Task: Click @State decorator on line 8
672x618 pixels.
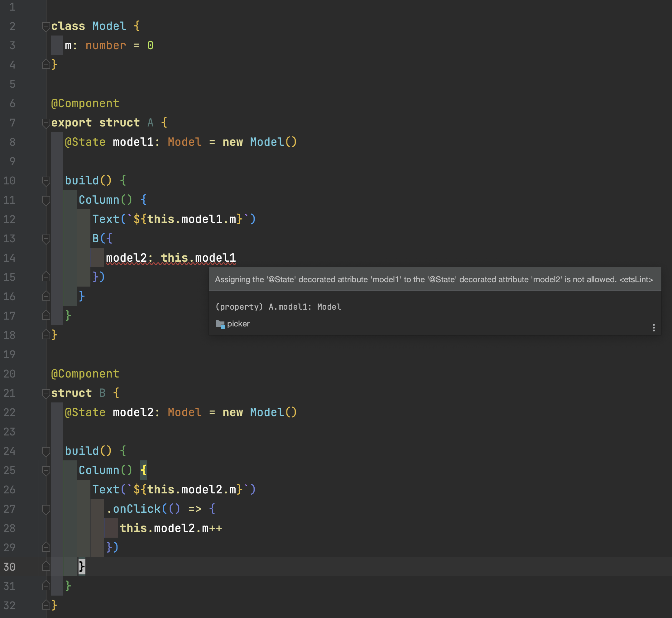Action: 85,142
